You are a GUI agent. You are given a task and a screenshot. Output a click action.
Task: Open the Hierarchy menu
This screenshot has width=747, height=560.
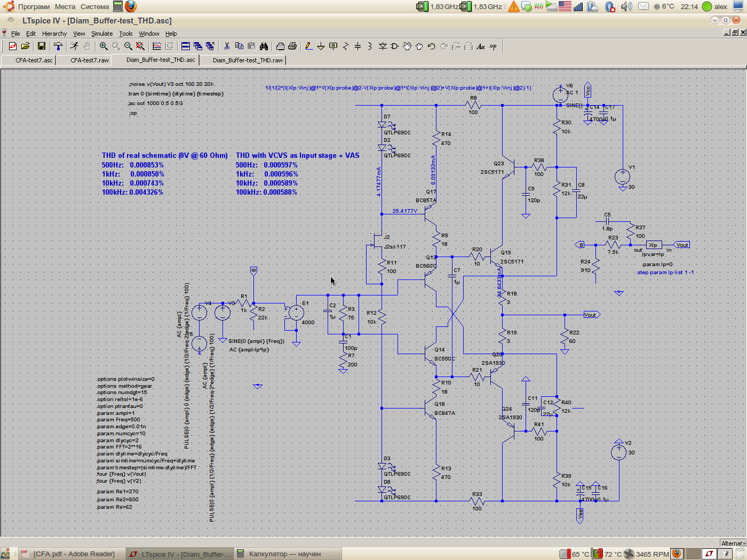point(54,34)
